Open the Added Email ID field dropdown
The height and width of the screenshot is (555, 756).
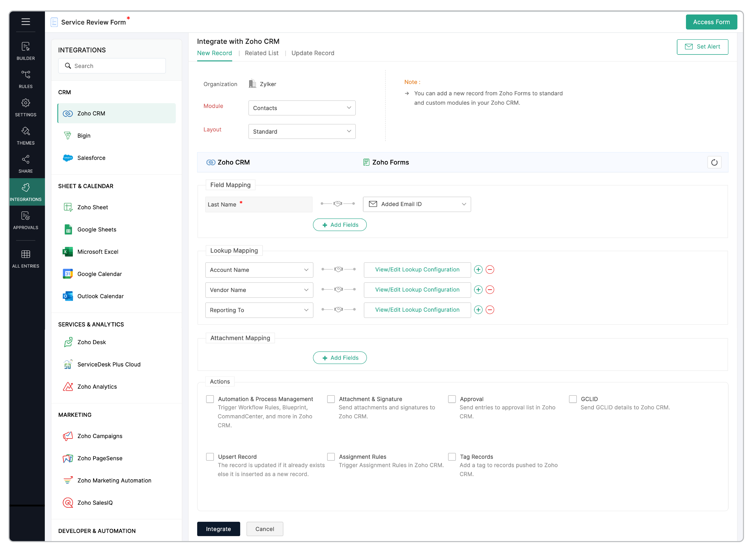point(417,204)
